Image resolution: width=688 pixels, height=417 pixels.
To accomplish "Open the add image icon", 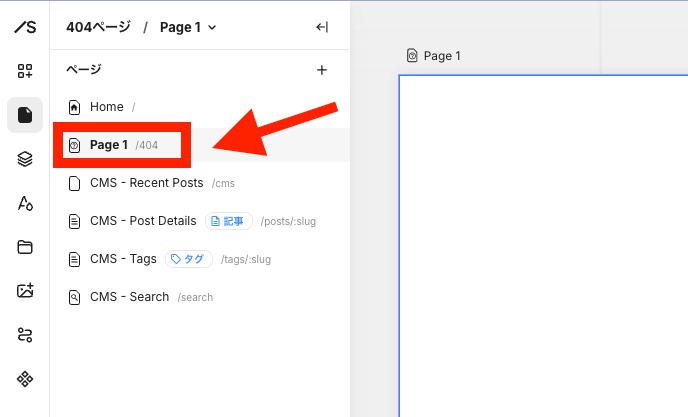I will [x=25, y=291].
